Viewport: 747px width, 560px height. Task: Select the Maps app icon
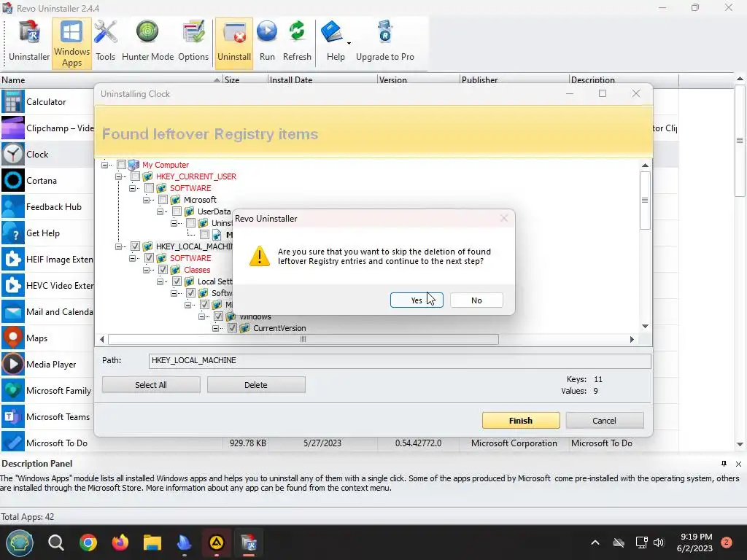coord(12,338)
